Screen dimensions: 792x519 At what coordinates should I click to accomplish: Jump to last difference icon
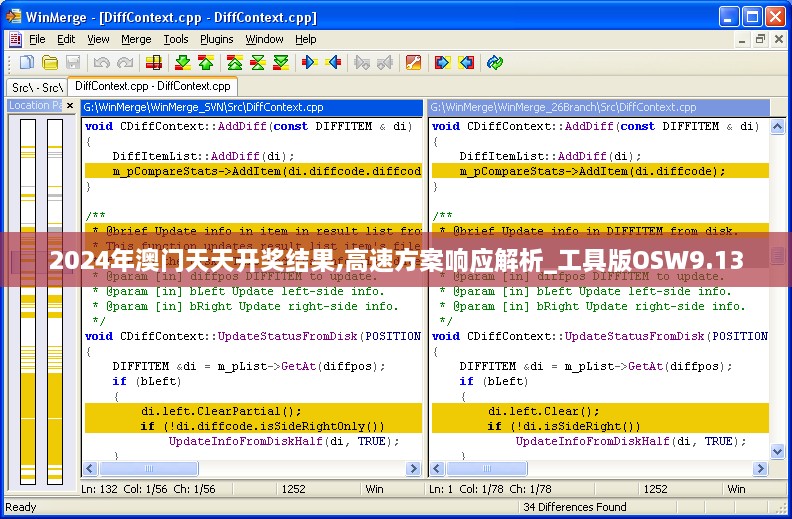[x=281, y=63]
